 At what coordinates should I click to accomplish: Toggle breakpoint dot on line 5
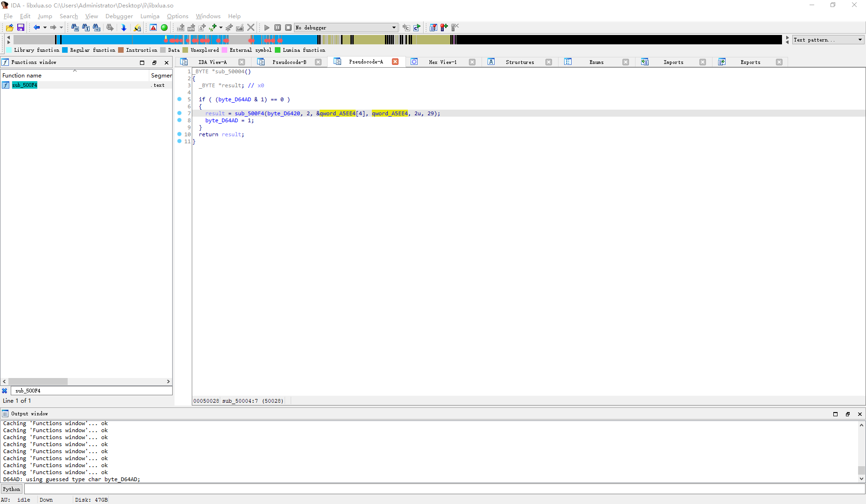[x=180, y=99]
